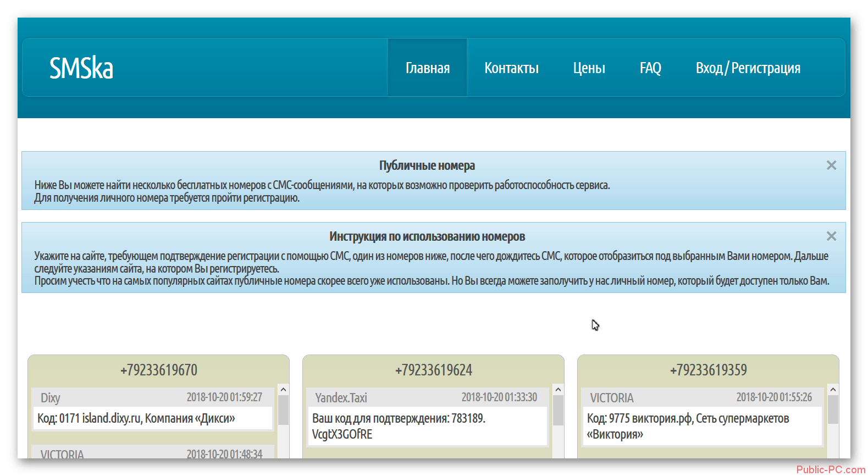Image resolution: width=868 pixels, height=476 pixels.
Task: Close the Публичные номера notice
Action: (x=831, y=165)
